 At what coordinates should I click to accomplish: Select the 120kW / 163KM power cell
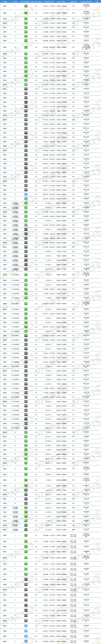click(x=61, y=6)
